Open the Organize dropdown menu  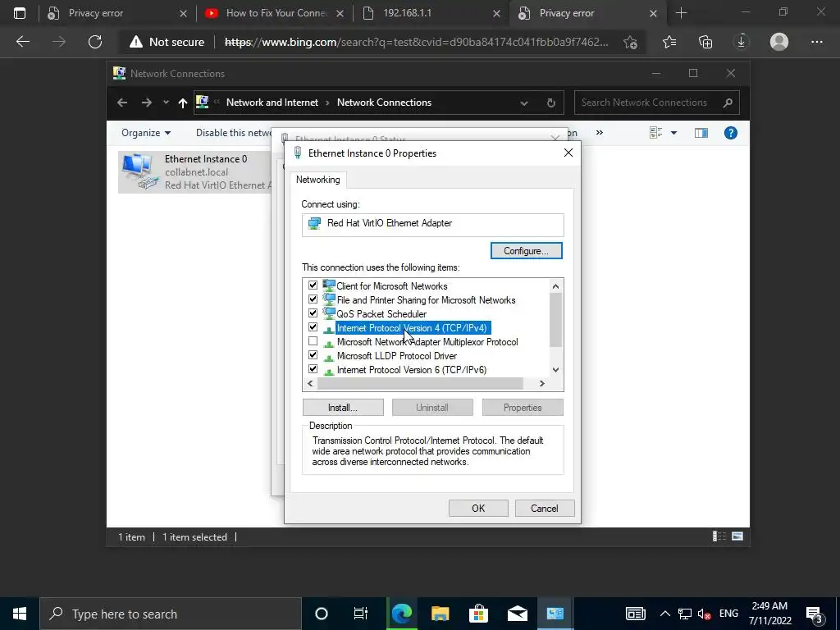(x=146, y=133)
